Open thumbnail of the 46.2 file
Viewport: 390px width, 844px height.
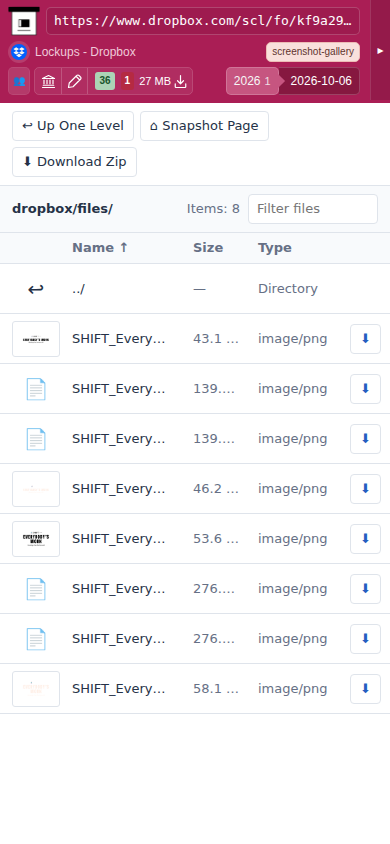point(36,489)
